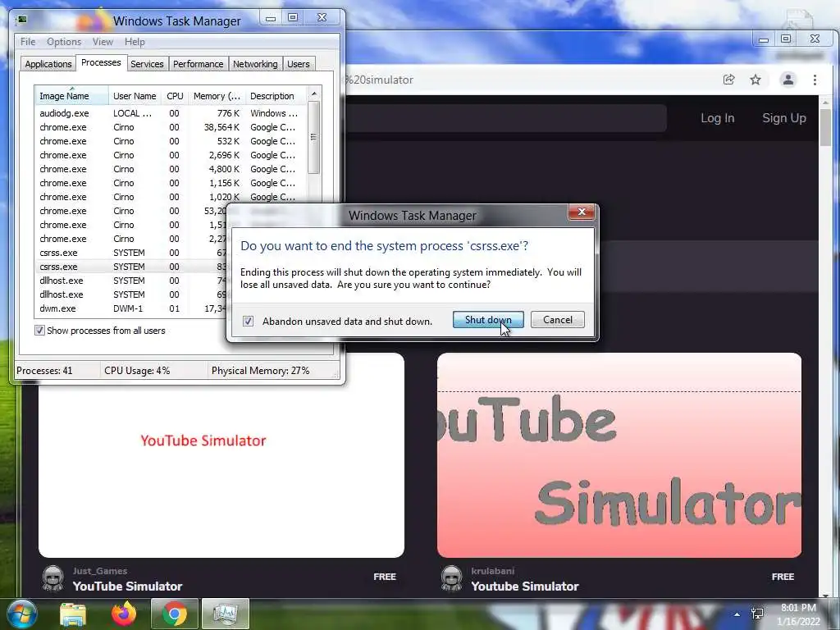Open the Help menu in Task Manager

click(135, 42)
